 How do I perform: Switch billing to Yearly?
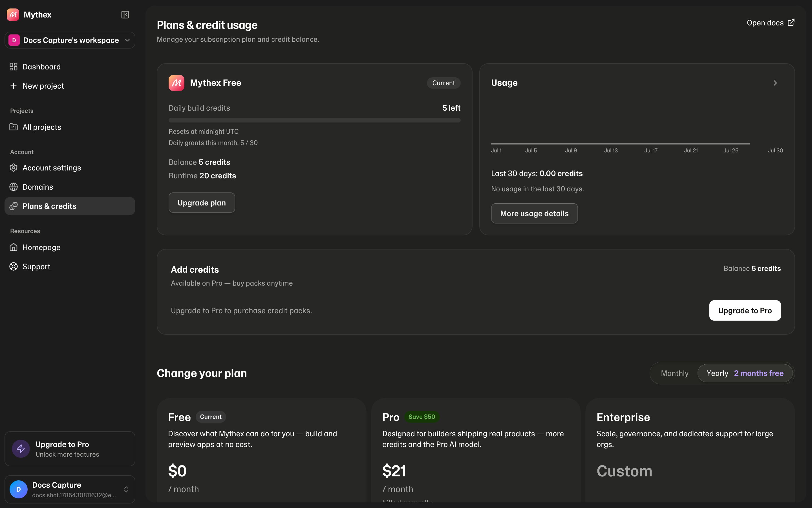[745, 373]
